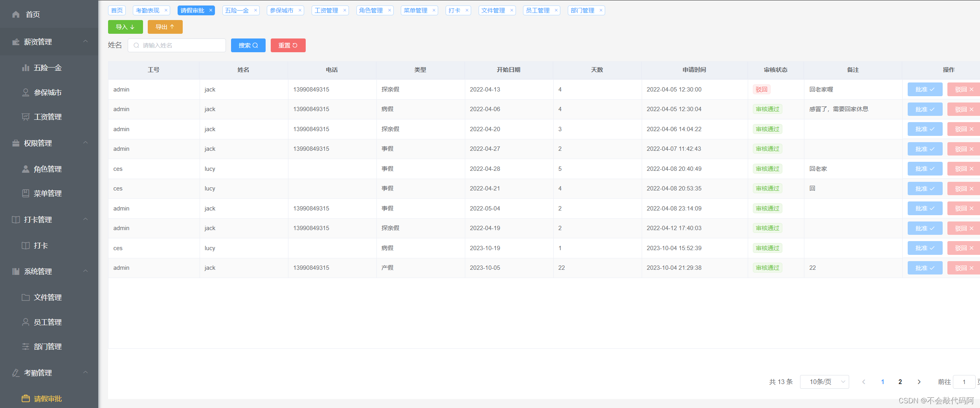Viewport: 980px width, 408px height.
Task: Go to next page arrow in pagination
Action: 919,382
